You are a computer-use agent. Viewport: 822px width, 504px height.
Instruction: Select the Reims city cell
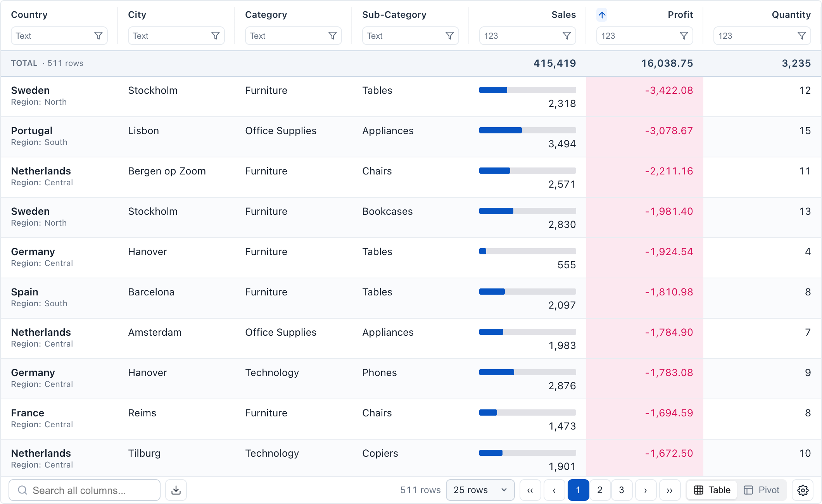pos(142,413)
